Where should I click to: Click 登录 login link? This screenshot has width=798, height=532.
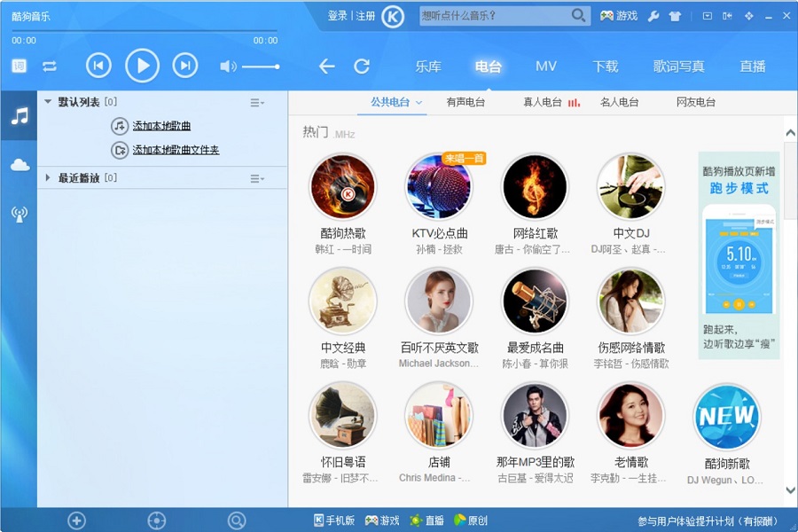tap(337, 16)
